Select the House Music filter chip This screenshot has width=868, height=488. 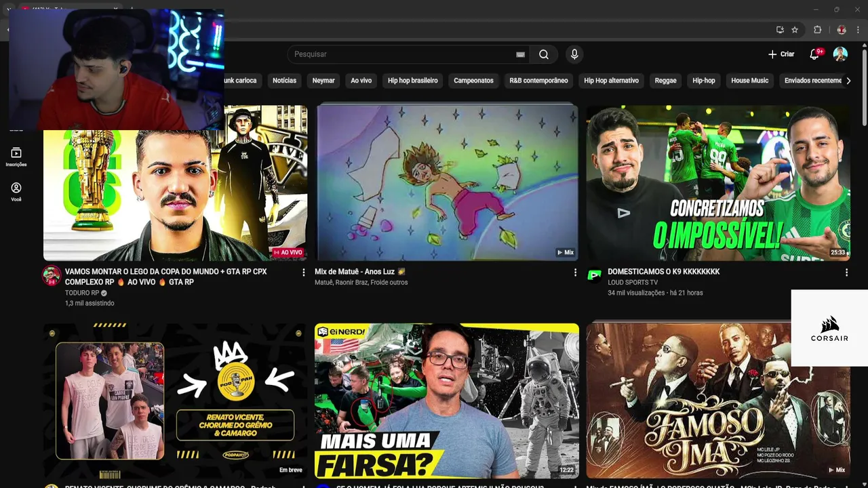coord(749,81)
